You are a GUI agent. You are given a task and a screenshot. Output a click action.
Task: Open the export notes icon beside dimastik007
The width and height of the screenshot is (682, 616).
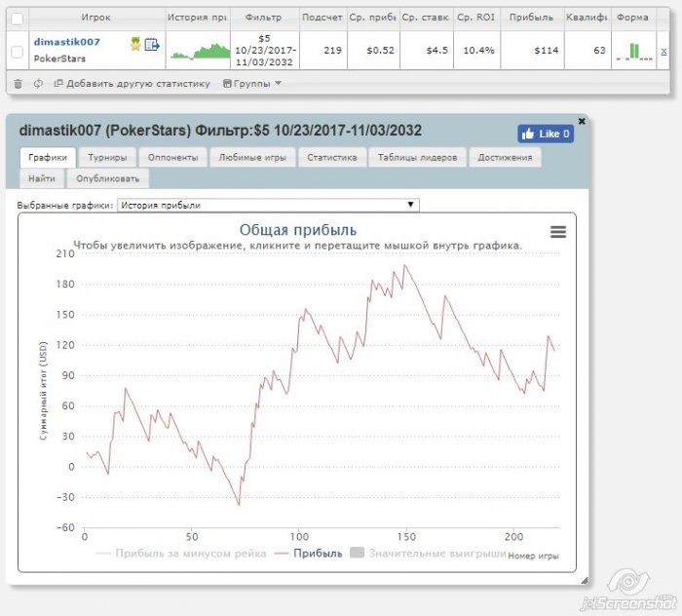click(152, 45)
